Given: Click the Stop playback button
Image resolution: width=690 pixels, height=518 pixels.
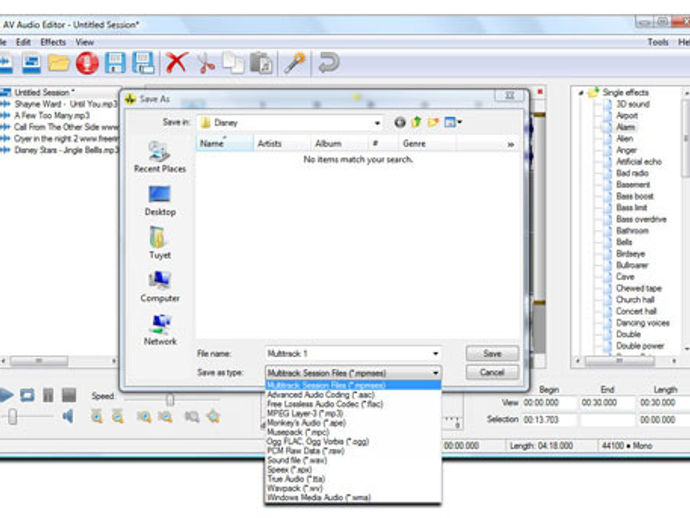Looking at the screenshot, I should point(69,395).
